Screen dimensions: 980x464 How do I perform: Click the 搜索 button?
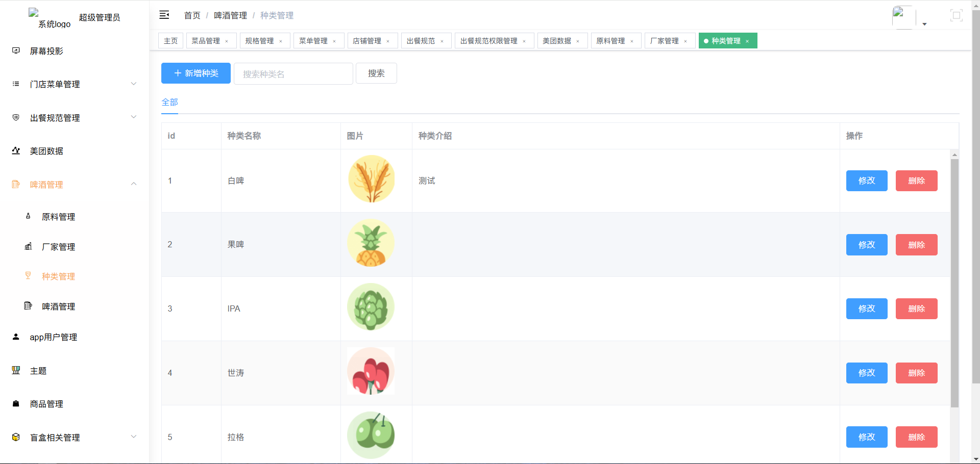pos(376,73)
